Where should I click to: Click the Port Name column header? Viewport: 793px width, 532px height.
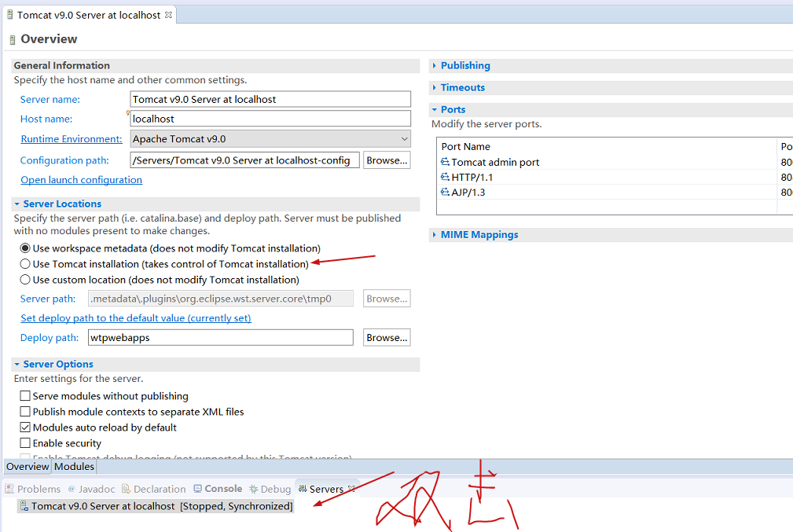607,147
